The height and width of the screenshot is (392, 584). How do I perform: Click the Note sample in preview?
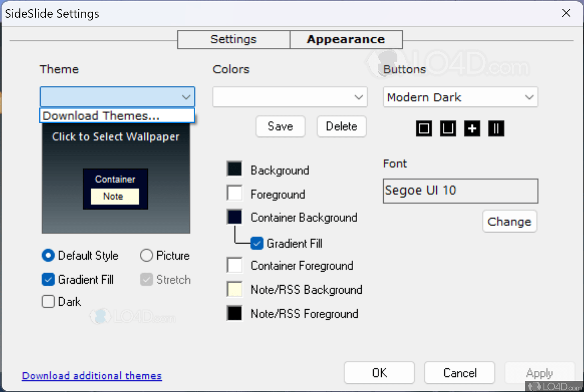[115, 197]
